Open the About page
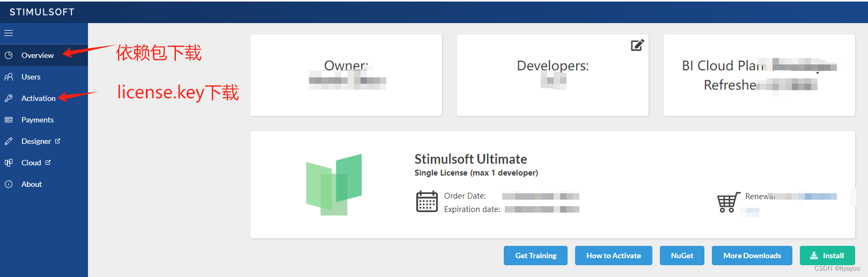This screenshot has height=277, width=868. (44, 184)
